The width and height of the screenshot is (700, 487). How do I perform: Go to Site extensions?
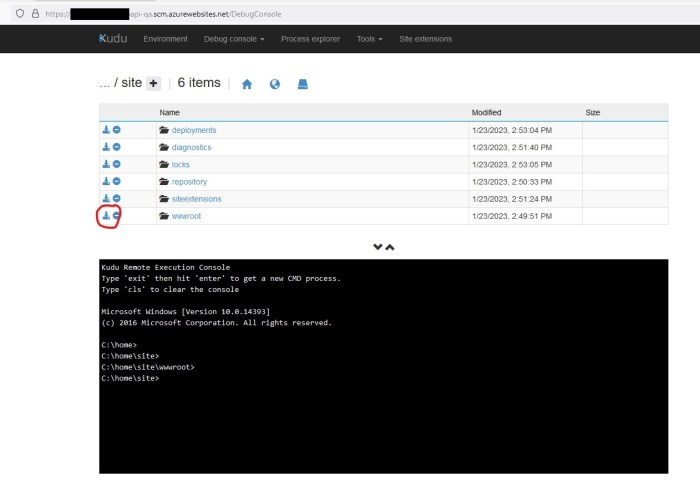point(426,39)
